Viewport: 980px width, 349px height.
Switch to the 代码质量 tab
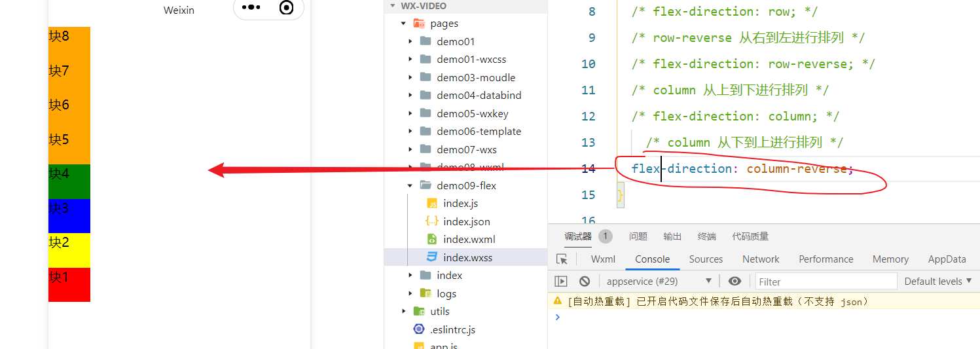(750, 236)
